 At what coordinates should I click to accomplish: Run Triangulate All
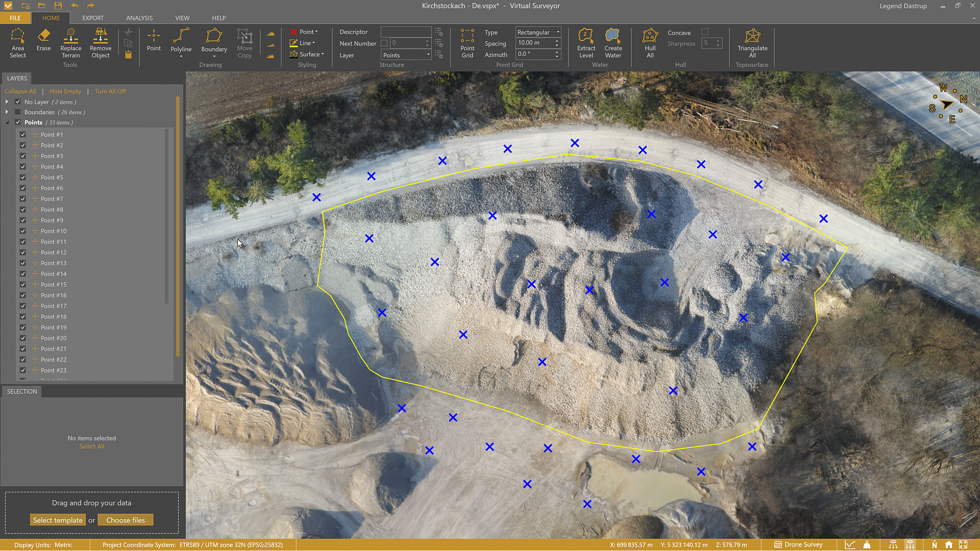click(752, 42)
